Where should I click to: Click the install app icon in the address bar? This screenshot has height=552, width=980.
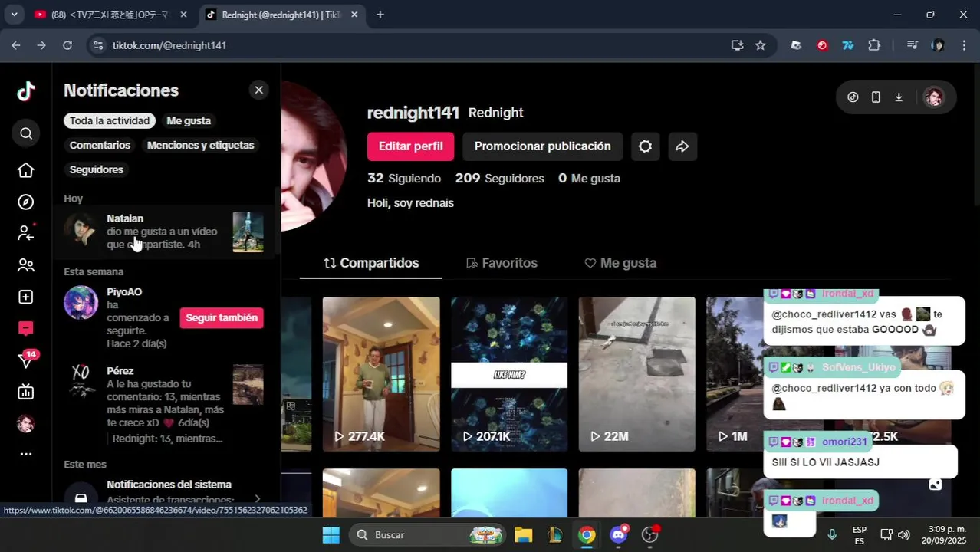(737, 45)
